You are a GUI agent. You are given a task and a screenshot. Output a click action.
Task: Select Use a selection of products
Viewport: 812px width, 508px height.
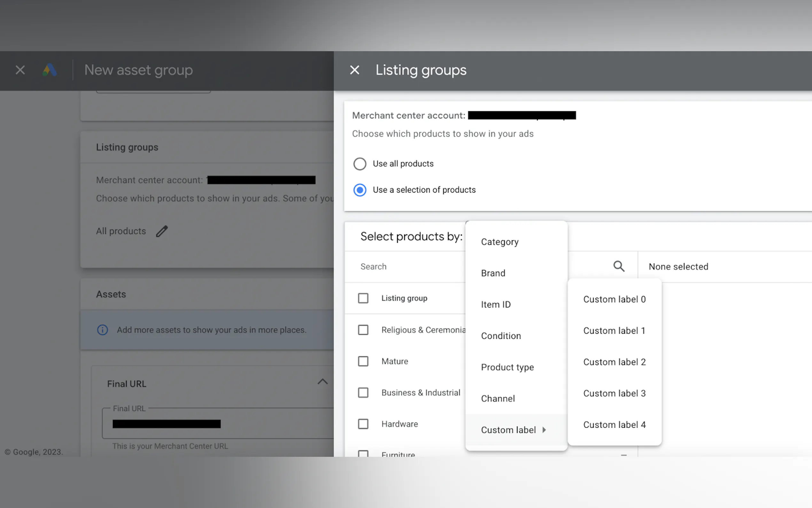tap(360, 190)
